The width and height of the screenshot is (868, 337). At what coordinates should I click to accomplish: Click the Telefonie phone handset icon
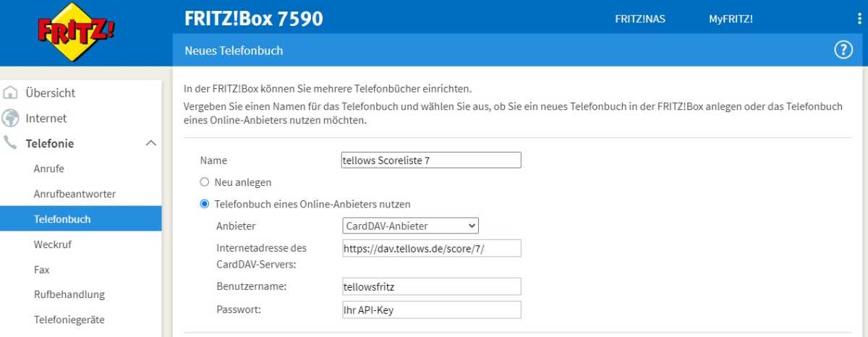click(11, 143)
